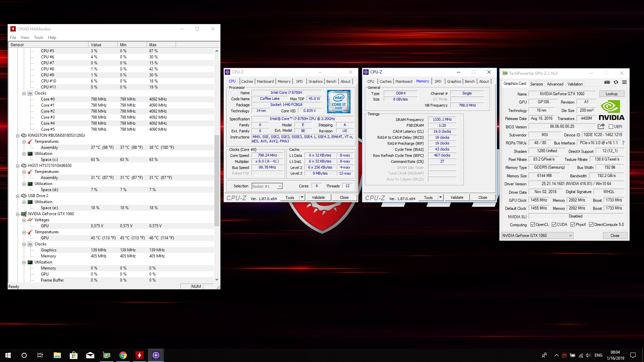Switch to SPD tab in Memory CPU-Z window

coord(438,81)
